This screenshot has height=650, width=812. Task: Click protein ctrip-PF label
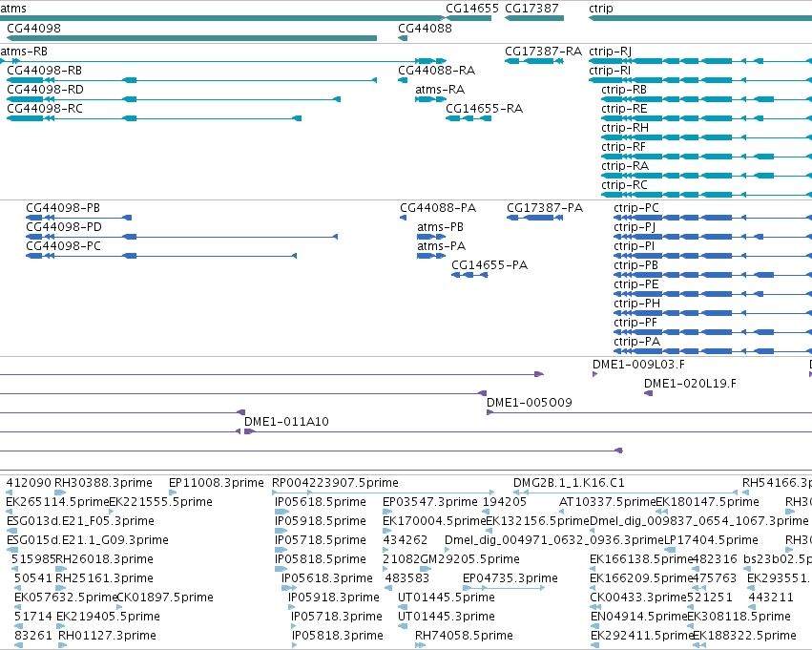(635, 324)
